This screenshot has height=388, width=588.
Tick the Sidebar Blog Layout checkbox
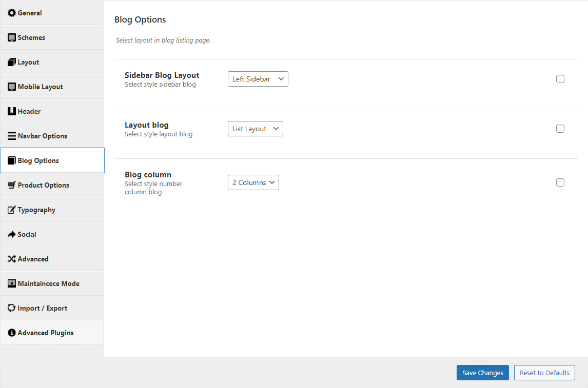560,79
